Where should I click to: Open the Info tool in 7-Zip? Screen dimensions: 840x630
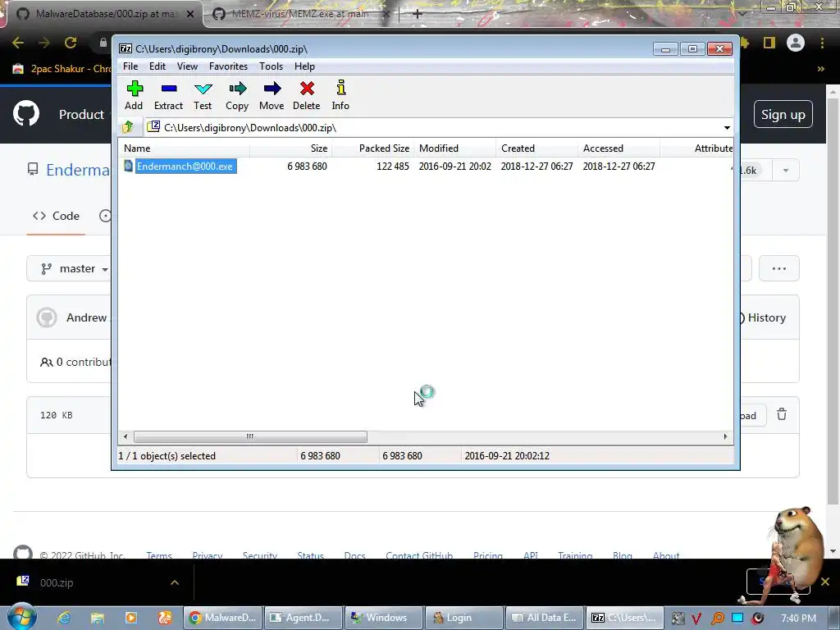click(340, 95)
